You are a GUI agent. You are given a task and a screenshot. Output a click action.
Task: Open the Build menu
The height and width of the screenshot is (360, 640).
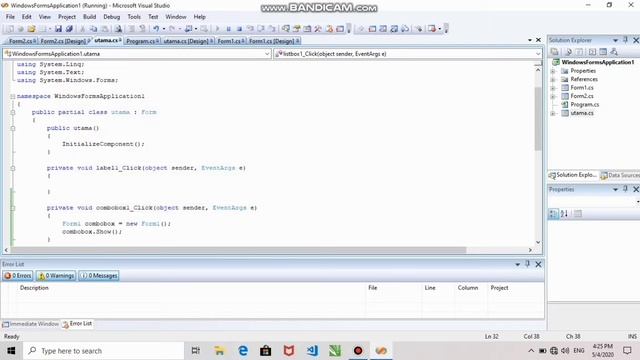pyautogui.click(x=89, y=17)
